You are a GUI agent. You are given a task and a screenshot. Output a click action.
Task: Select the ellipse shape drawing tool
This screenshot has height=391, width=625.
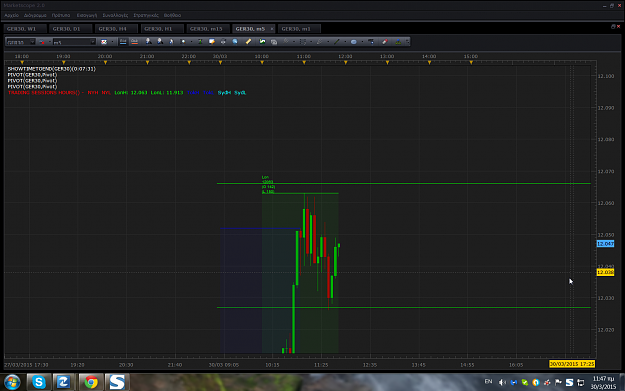[354, 41]
